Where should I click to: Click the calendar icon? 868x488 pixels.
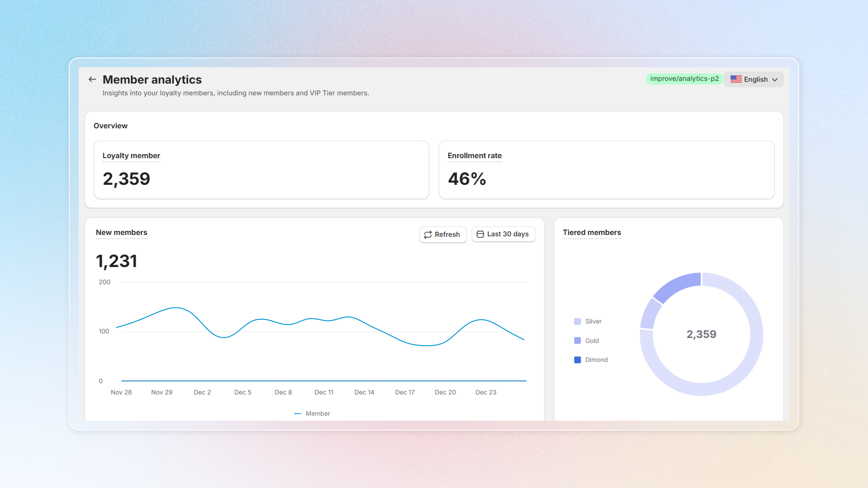pyautogui.click(x=480, y=234)
